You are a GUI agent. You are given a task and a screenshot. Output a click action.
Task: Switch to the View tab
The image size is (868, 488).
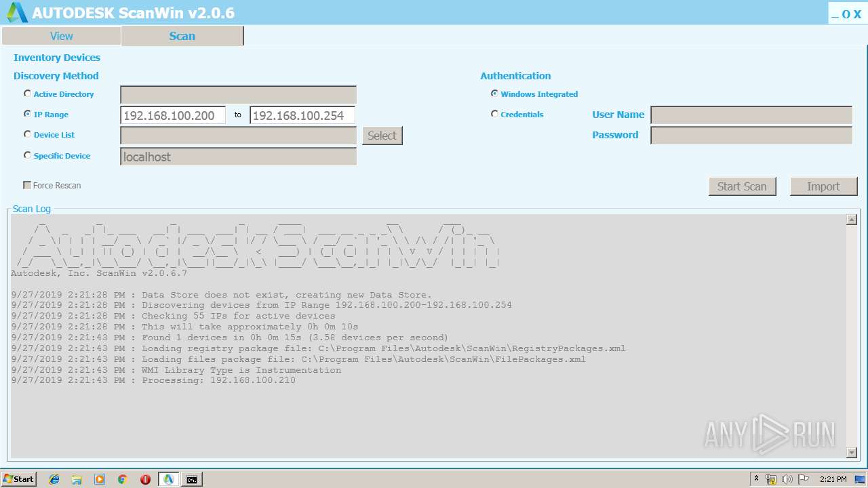[61, 36]
